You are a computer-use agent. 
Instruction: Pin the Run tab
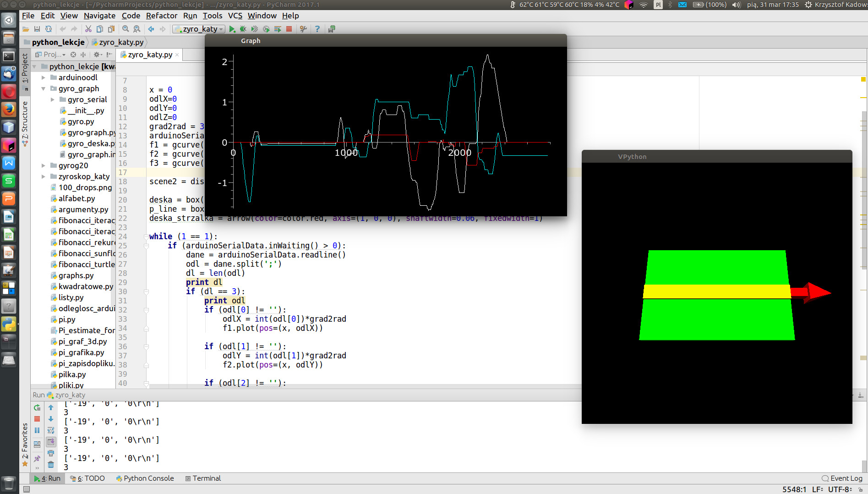click(37, 458)
